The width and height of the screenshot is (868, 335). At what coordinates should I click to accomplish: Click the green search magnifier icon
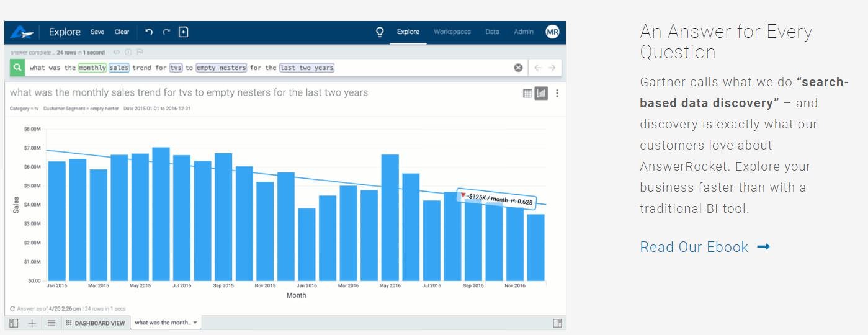point(17,68)
